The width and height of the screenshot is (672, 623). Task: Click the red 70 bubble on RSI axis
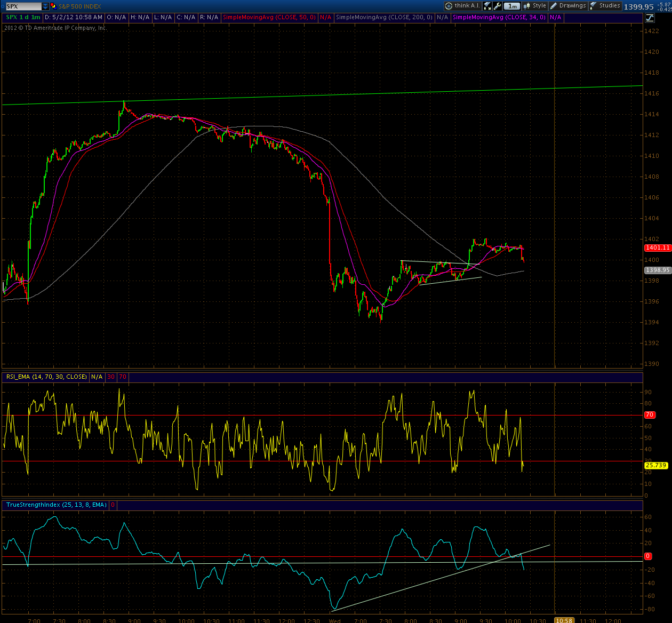(650, 414)
